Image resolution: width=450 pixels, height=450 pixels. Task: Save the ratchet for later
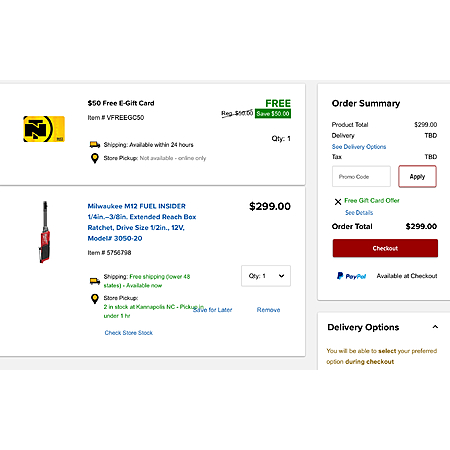coord(212,310)
